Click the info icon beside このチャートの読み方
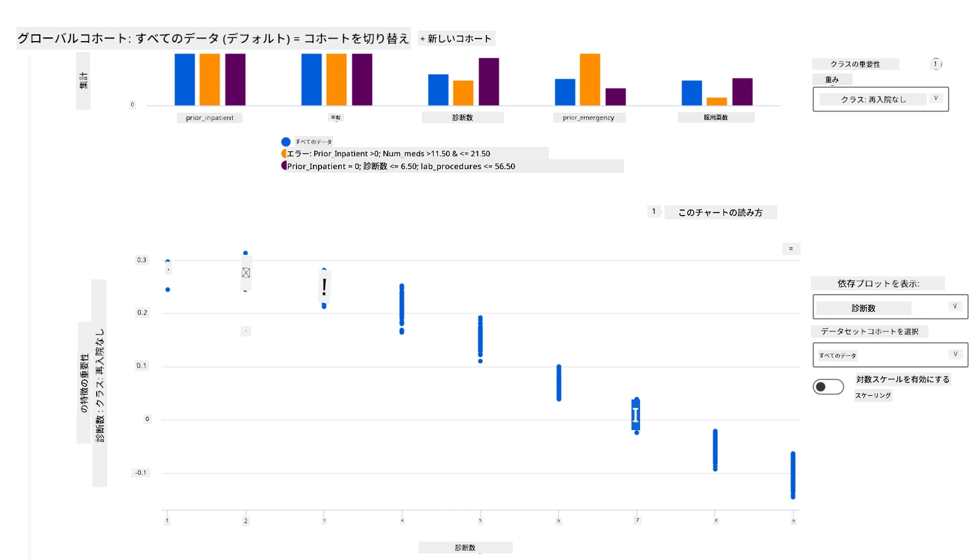The image size is (980, 560). [654, 211]
